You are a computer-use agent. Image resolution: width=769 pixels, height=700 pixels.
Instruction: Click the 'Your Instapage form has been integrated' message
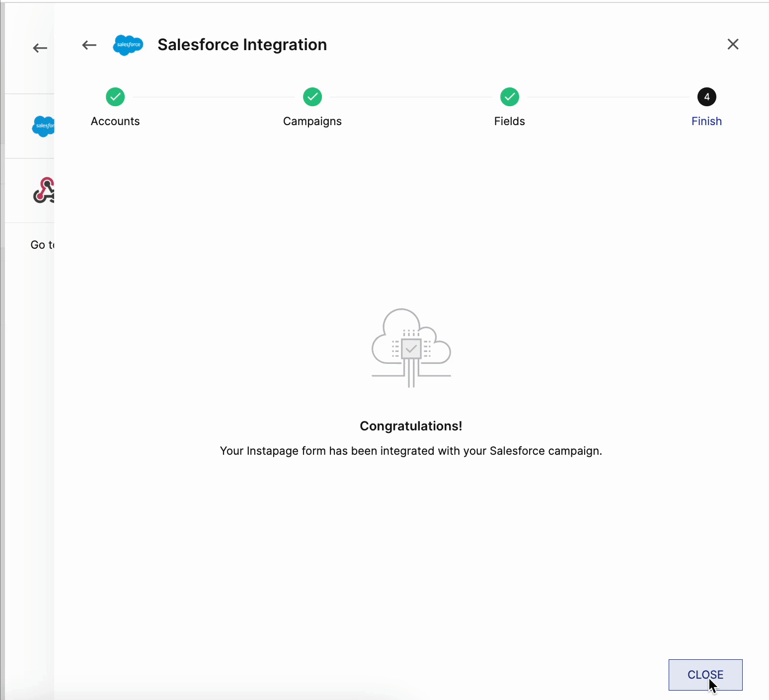[411, 451]
